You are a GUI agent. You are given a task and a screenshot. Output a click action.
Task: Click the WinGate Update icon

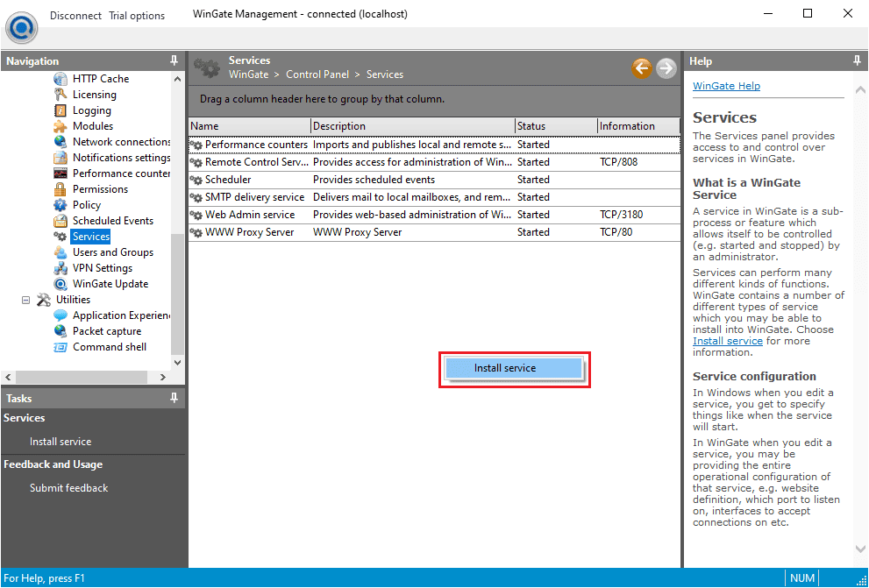[61, 284]
